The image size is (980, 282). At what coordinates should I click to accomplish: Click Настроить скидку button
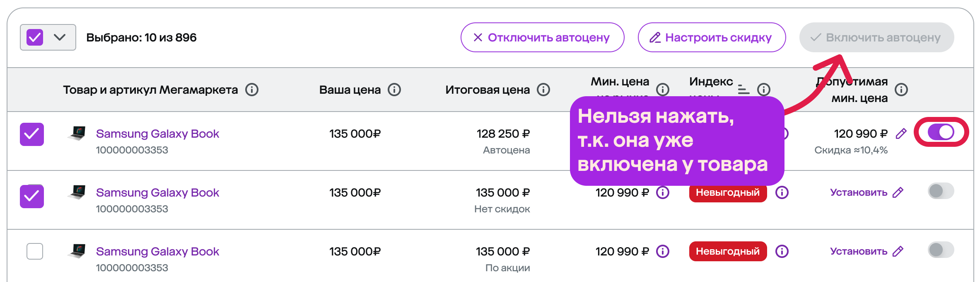click(x=712, y=37)
